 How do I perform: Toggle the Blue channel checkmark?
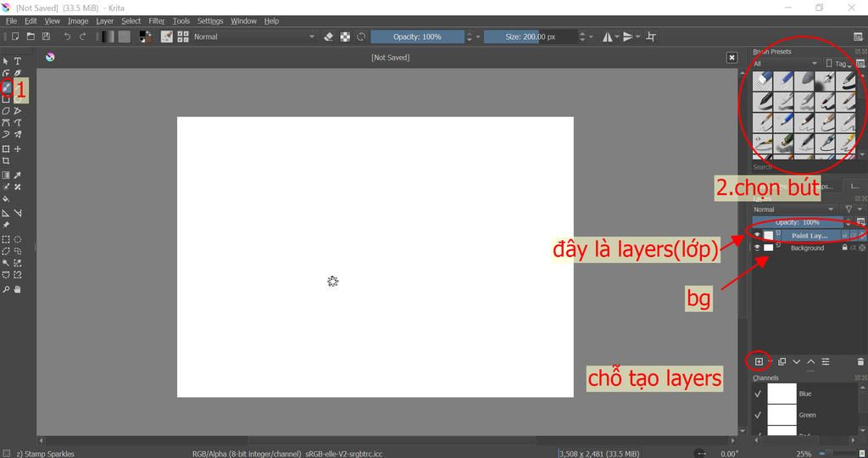[x=758, y=394]
